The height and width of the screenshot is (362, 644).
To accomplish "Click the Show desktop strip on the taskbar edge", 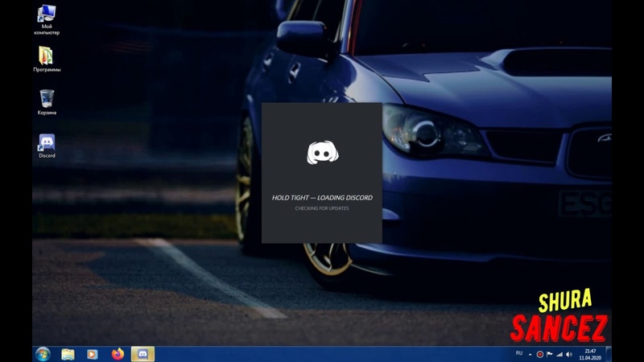I will click(x=609, y=354).
